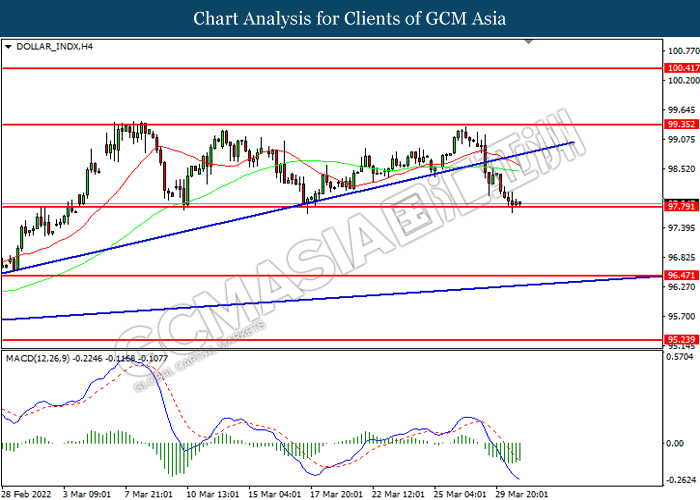Click the 28 Feb 2022 date label
Screen dimensions: 700x500
pyautogui.click(x=26, y=494)
